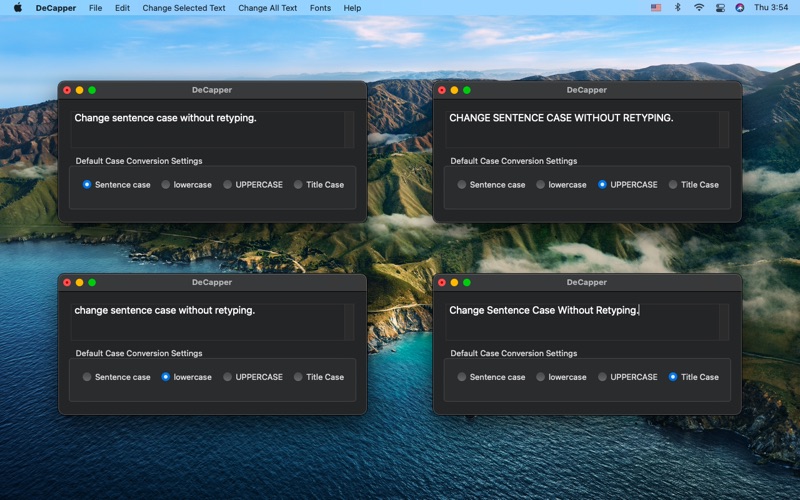Open the Fonts menu
Screen dimensions: 800x500
pos(320,8)
